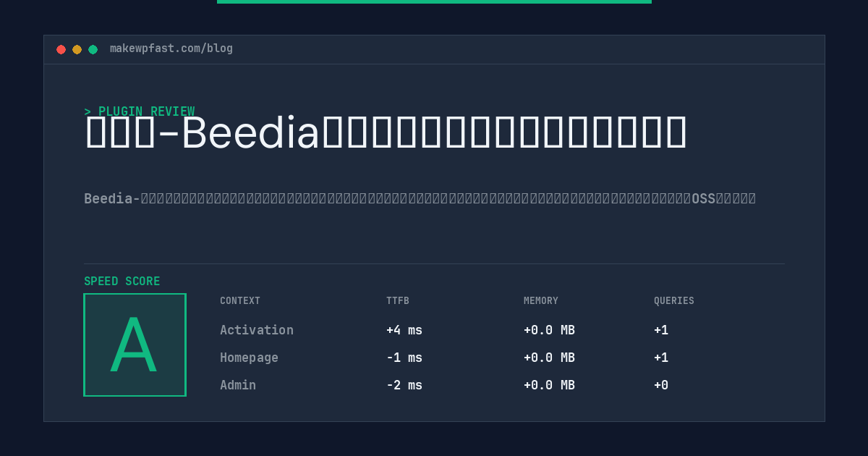Select the Activation row label
Image resolution: width=868 pixels, height=456 pixels.
tap(257, 330)
